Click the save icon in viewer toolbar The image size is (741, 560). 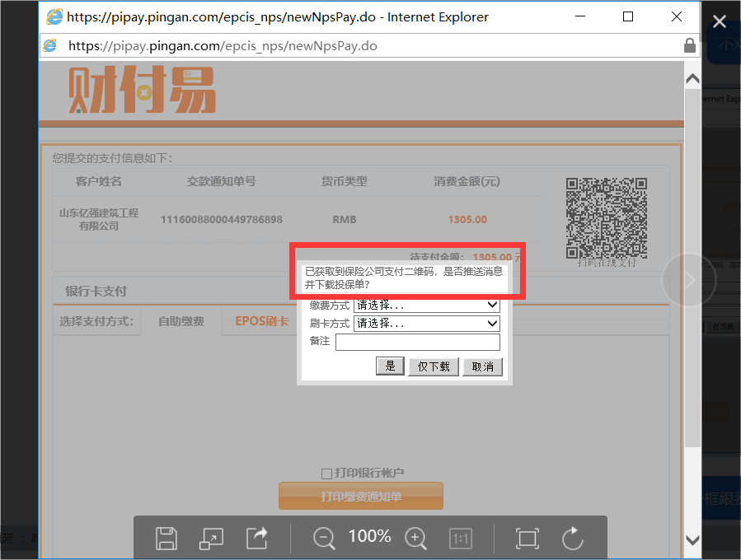tap(166, 539)
